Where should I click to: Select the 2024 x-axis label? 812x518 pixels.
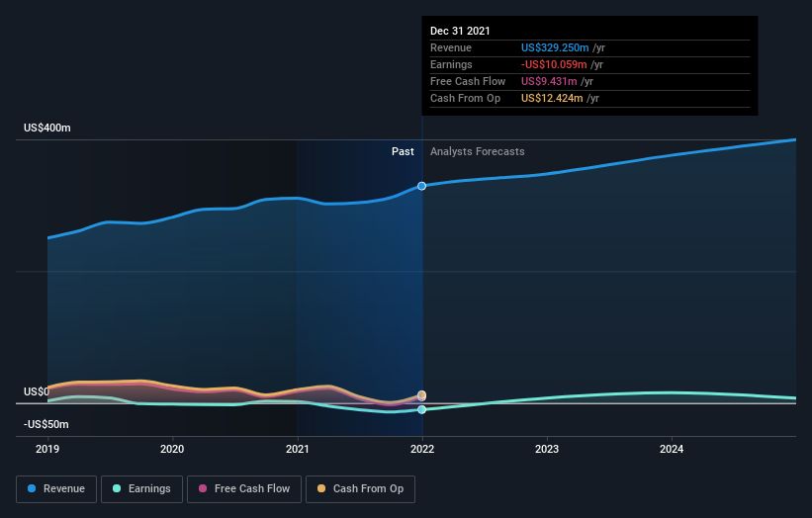672,449
